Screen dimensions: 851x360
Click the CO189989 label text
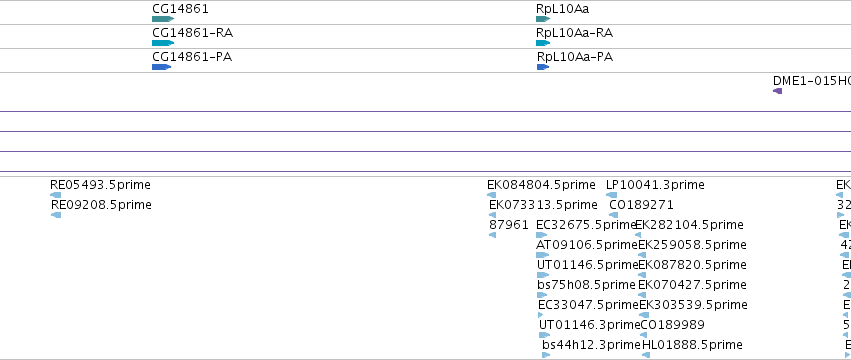pyautogui.click(x=673, y=325)
